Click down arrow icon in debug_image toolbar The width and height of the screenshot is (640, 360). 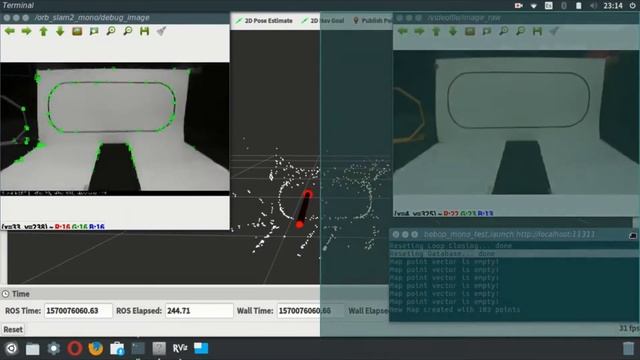pos(60,31)
